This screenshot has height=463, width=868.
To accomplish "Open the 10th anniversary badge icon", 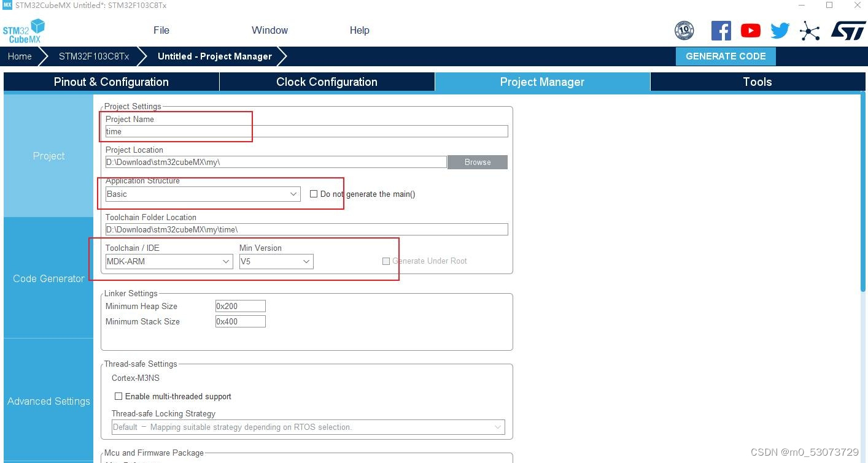I will (684, 31).
